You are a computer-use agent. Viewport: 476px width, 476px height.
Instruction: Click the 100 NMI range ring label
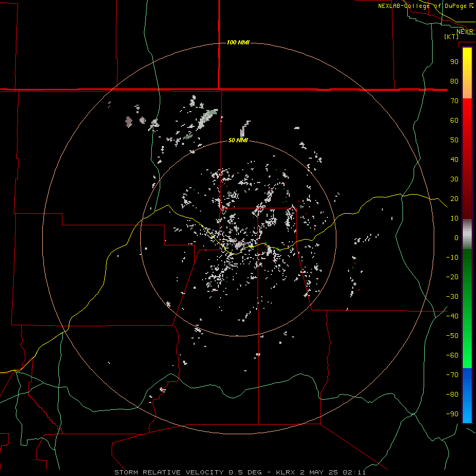(x=238, y=42)
